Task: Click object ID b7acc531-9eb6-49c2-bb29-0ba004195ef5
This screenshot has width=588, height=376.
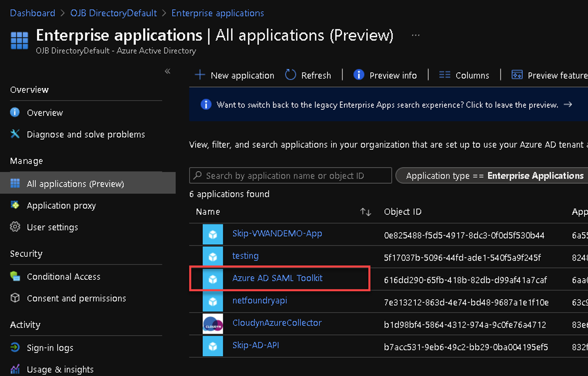Action: pos(466,346)
